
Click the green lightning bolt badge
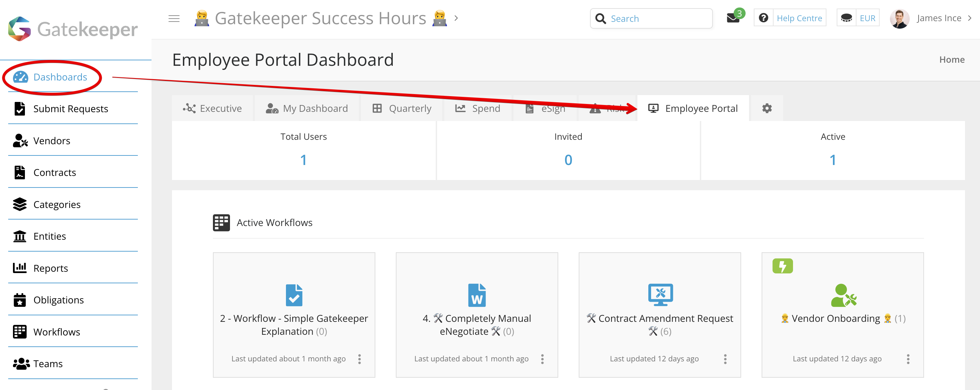coord(782,266)
